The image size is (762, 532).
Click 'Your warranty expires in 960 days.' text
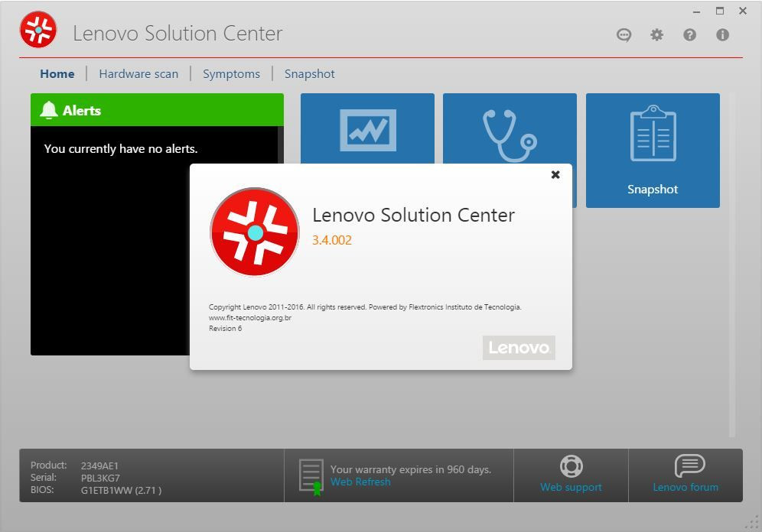pyautogui.click(x=411, y=469)
